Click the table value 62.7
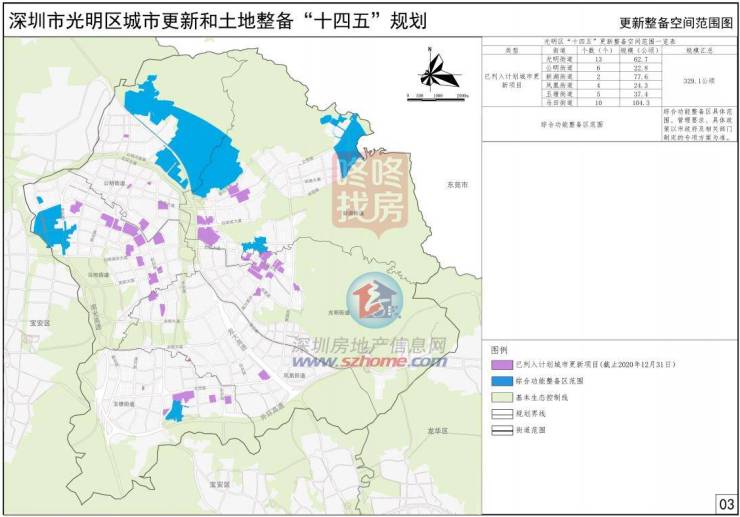 tap(640, 59)
